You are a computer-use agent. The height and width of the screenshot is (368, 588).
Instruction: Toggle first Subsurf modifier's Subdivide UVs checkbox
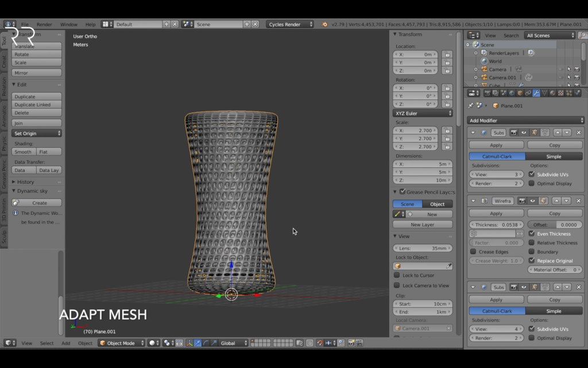(x=531, y=174)
